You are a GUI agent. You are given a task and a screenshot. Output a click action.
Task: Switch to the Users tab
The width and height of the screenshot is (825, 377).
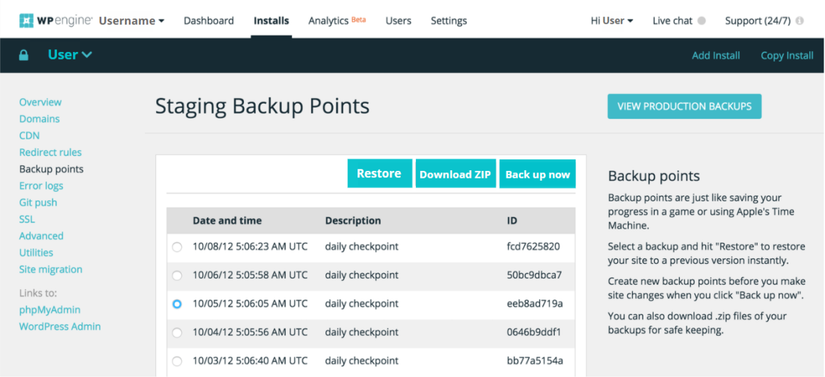(398, 21)
